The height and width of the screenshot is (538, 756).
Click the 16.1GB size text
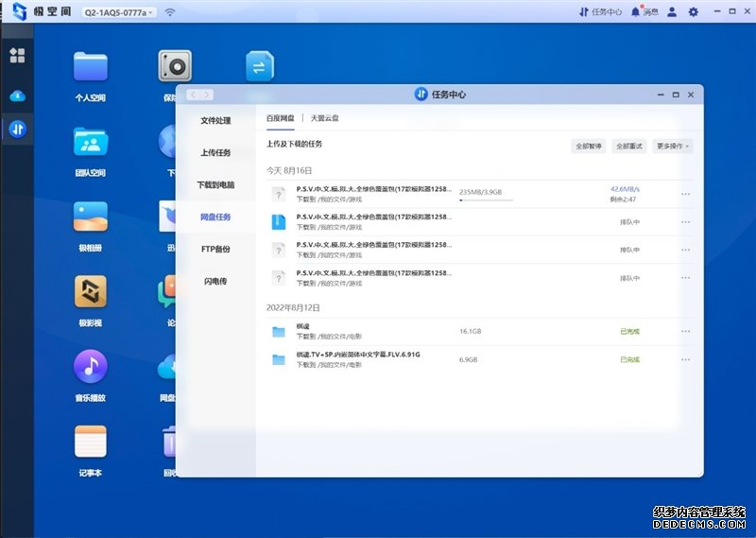click(x=470, y=332)
